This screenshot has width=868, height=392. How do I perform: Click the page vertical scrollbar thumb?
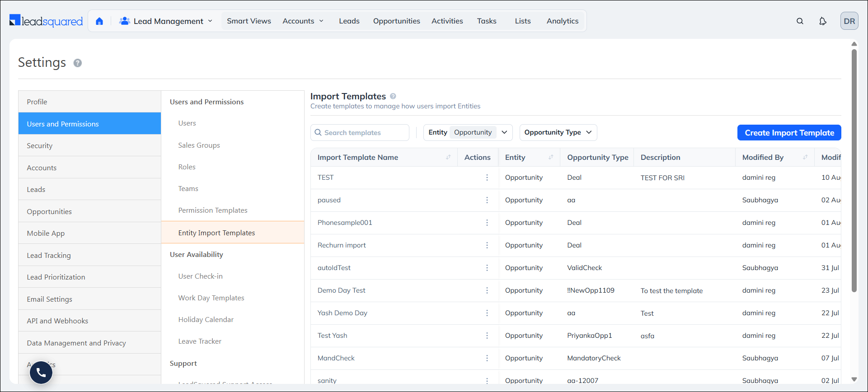[x=854, y=171]
